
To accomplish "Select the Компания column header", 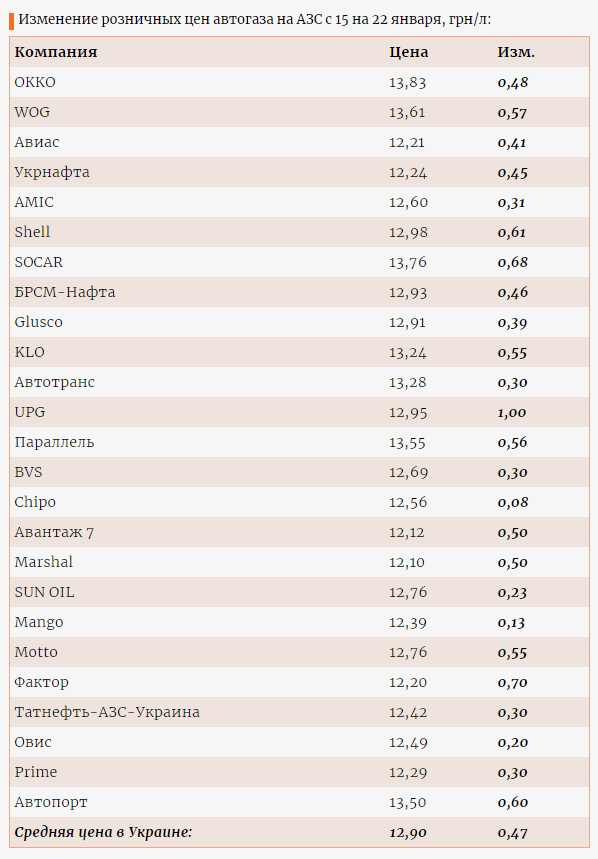I will click(x=56, y=52).
